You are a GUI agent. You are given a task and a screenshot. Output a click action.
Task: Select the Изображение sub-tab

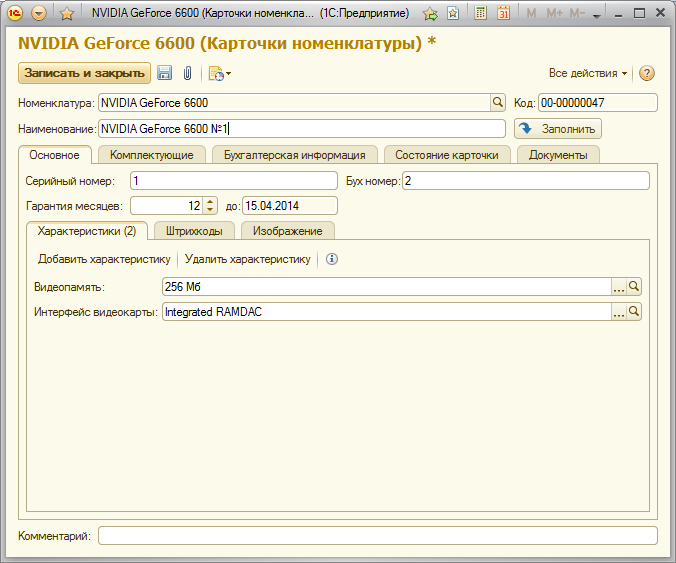click(x=288, y=231)
